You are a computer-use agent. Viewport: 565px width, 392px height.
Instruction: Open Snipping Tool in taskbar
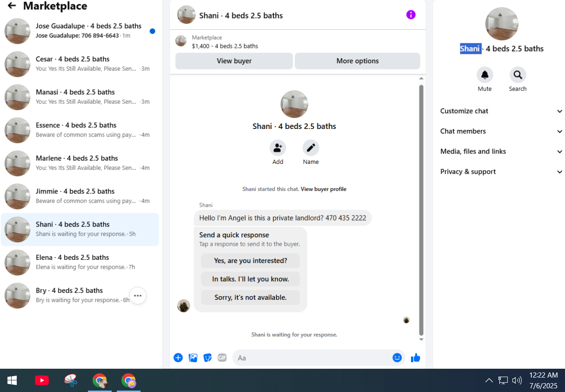pos(71,380)
